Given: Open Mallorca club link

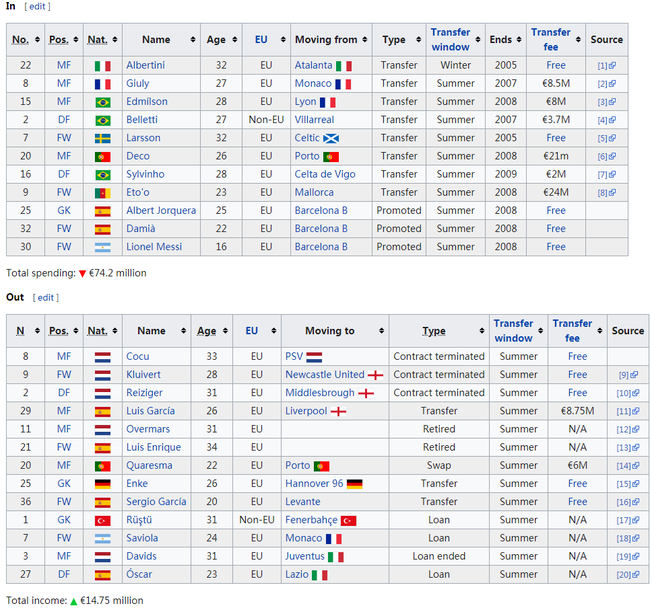Looking at the screenshot, I should [x=314, y=192].
